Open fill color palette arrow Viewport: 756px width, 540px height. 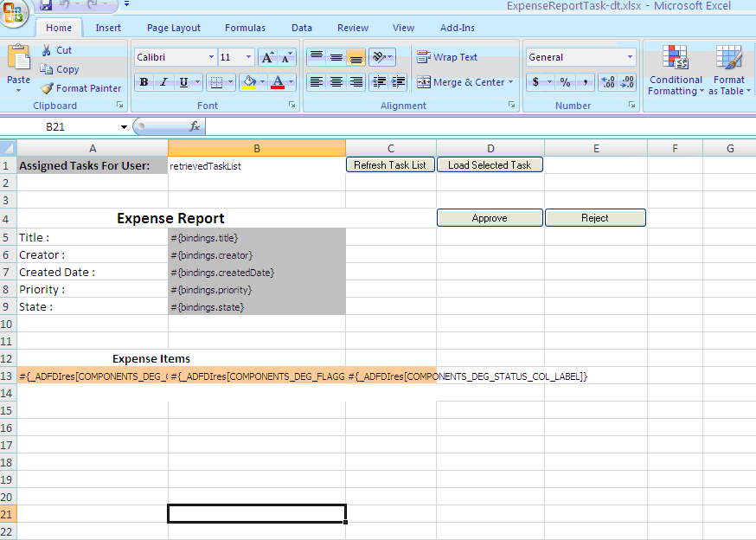click(262, 82)
